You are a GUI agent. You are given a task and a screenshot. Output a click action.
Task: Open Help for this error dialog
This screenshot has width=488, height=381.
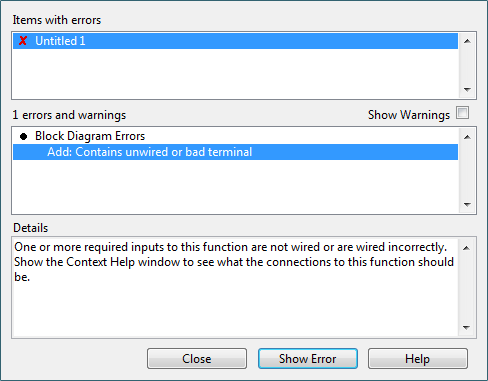pyautogui.click(x=418, y=359)
